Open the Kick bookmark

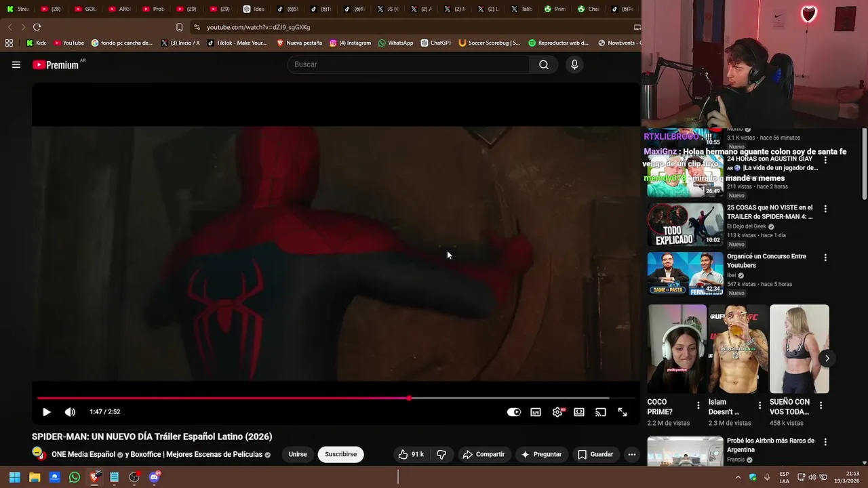tap(36, 43)
